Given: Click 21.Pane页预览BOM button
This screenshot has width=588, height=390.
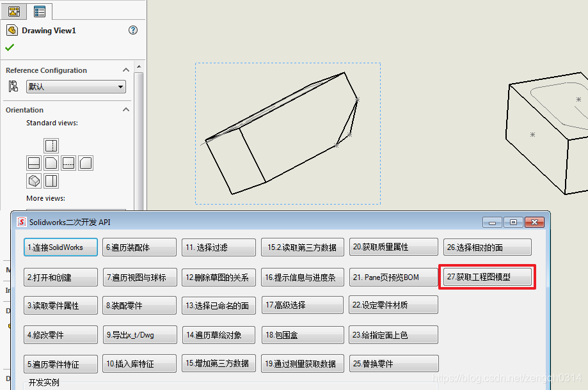Looking at the screenshot, I should point(393,277).
